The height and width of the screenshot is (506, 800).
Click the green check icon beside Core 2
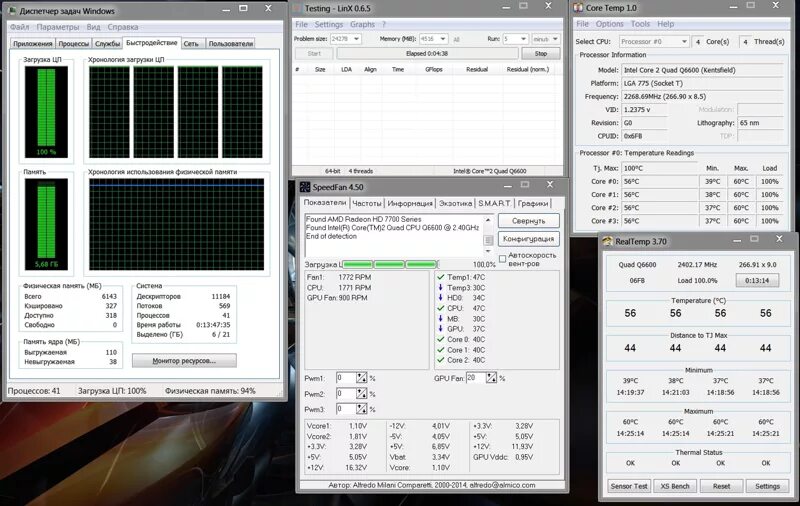tap(440, 360)
